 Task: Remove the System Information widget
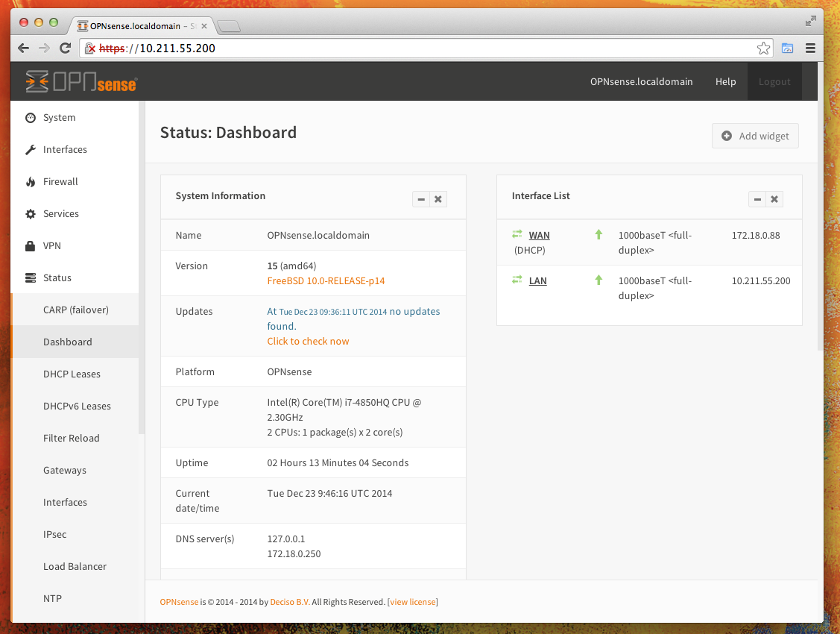pos(438,199)
